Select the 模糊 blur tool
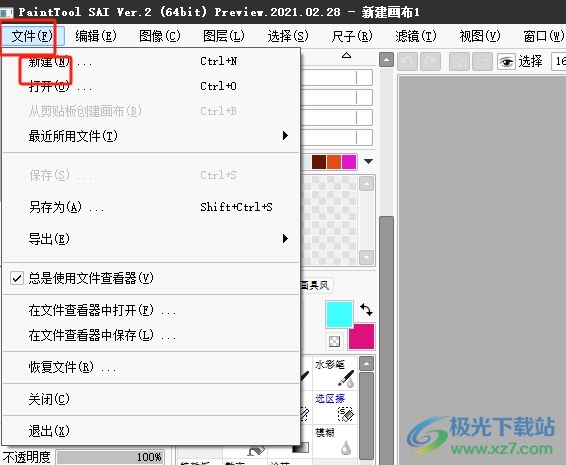The image size is (566, 465). 334,442
